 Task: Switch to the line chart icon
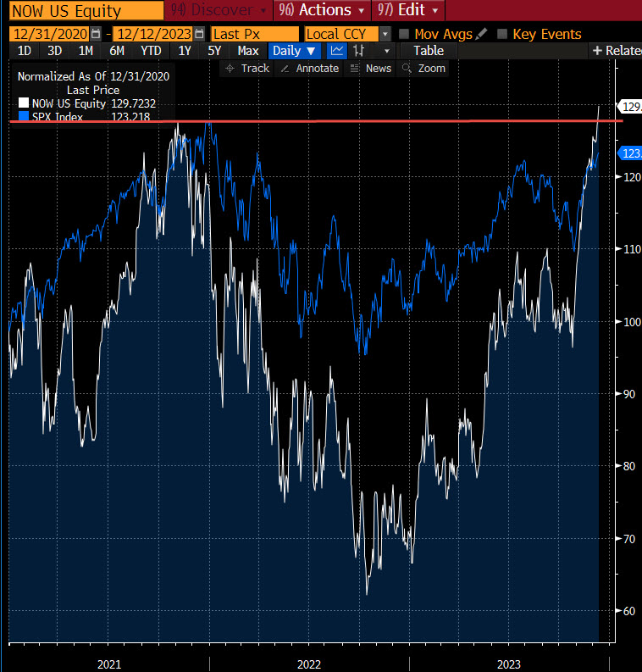coord(337,51)
